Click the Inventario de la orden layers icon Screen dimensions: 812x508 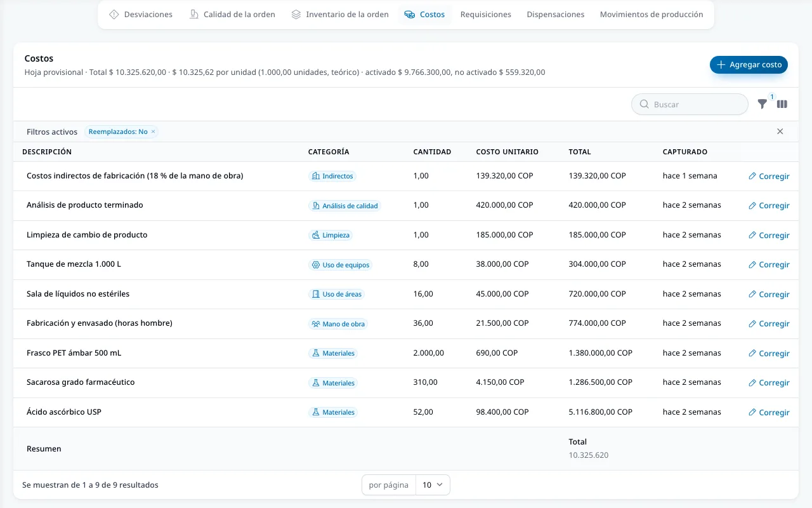(x=296, y=15)
